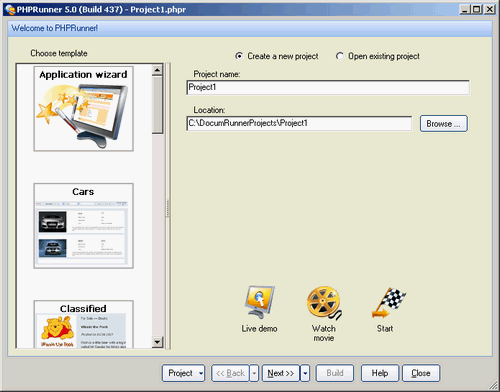Click the Close button at bottom
The width and height of the screenshot is (500, 392).
click(421, 373)
